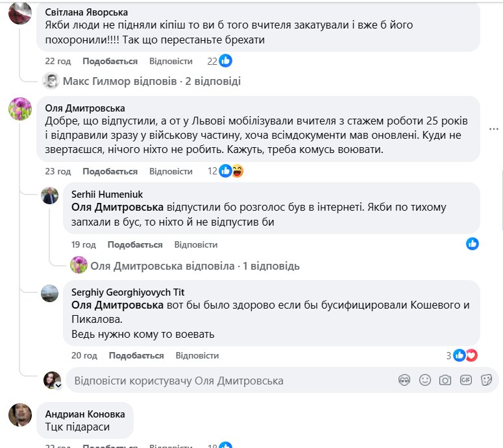Screen dimensions: 503x448
Task: Click the reply input field for Оля Дмитровська
Action: point(227,381)
